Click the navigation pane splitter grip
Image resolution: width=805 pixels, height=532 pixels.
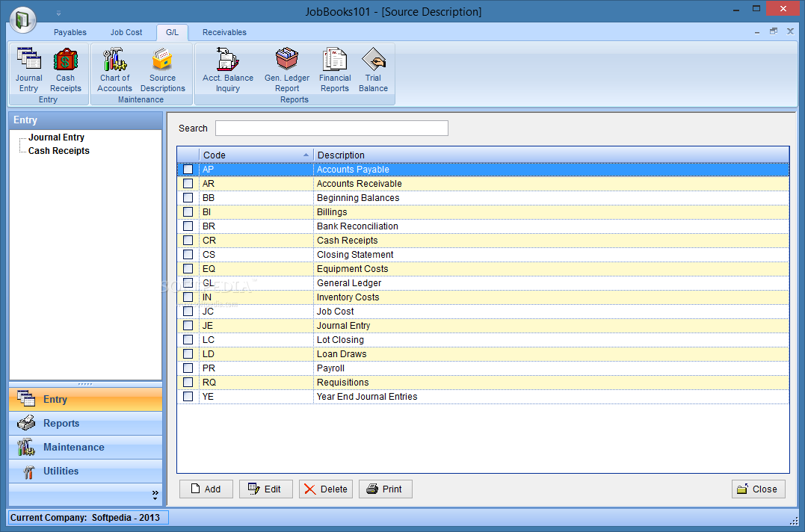[85, 384]
